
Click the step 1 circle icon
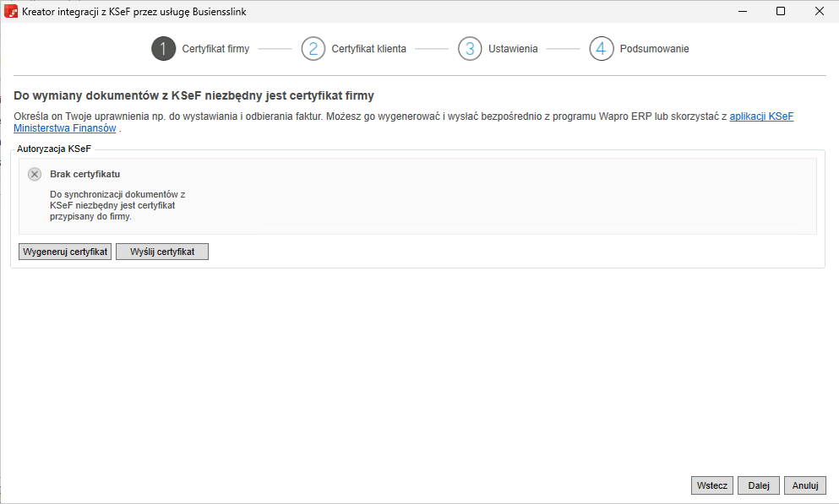point(163,49)
